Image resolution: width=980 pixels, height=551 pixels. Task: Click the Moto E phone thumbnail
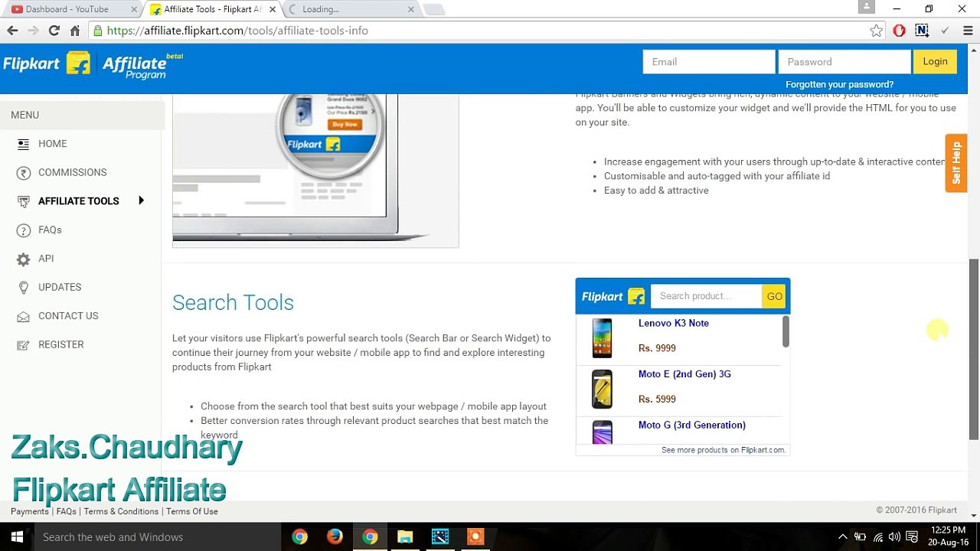(603, 389)
